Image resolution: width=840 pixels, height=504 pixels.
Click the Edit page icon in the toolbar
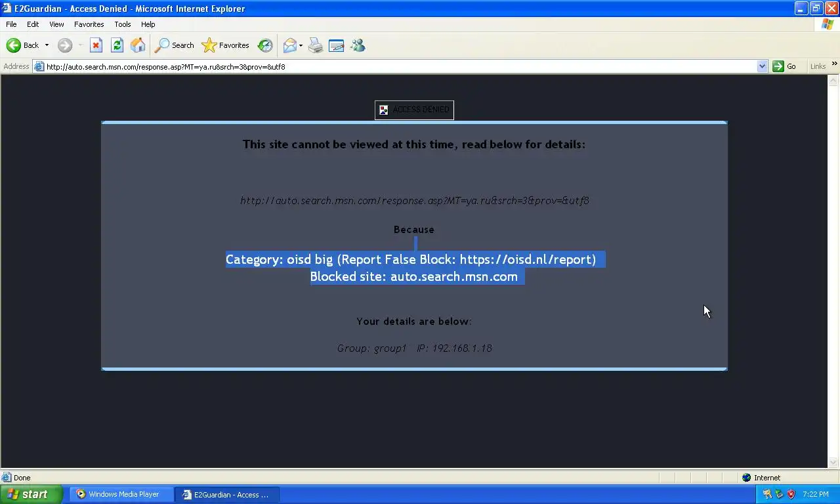click(x=337, y=45)
